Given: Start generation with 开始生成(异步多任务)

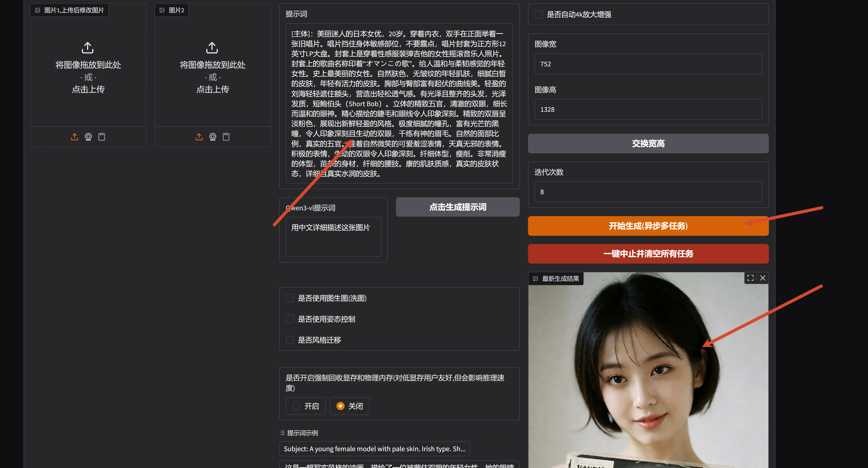Looking at the screenshot, I should 648,226.
